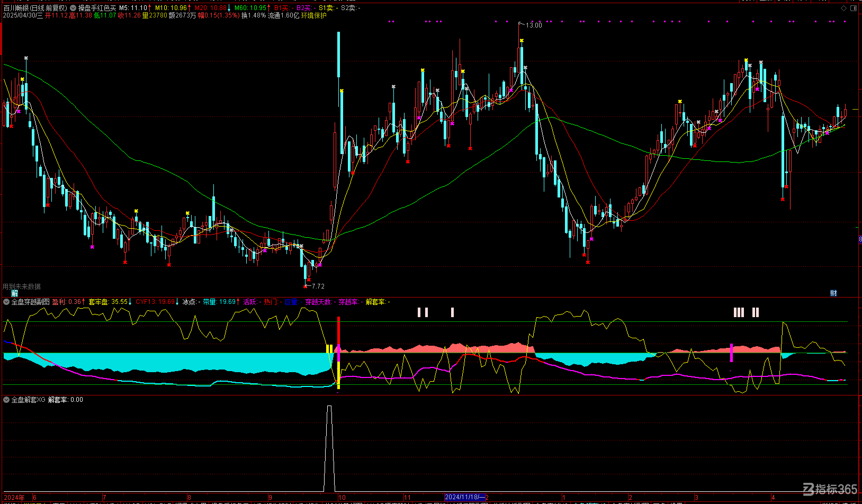Click the 财 badge at chart bottom-right
This screenshot has width=862, height=504.
click(x=833, y=293)
